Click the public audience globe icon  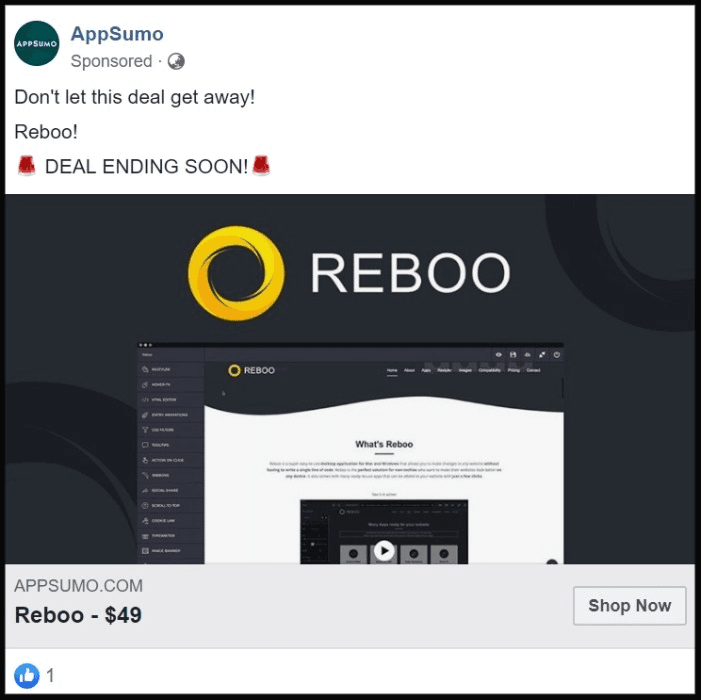176,61
